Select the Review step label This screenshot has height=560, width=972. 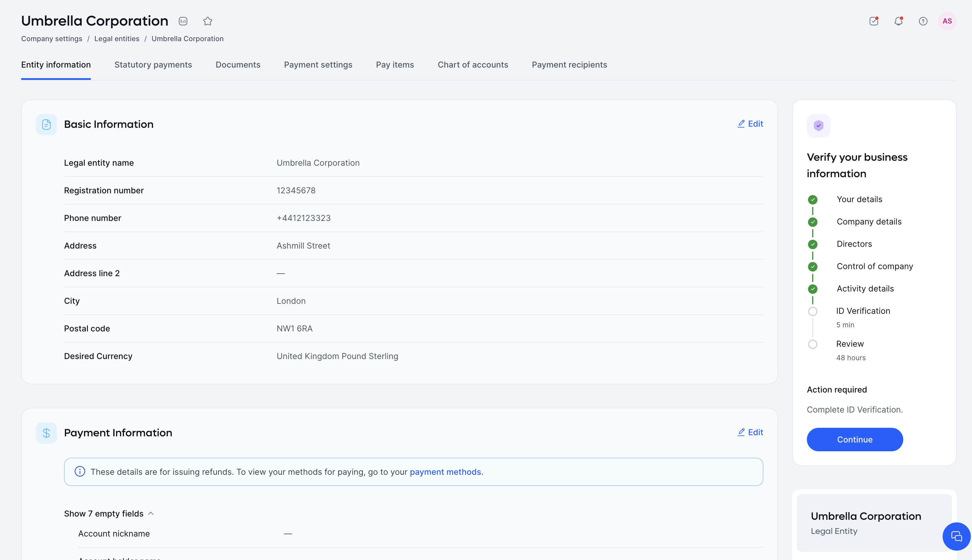[x=850, y=344]
